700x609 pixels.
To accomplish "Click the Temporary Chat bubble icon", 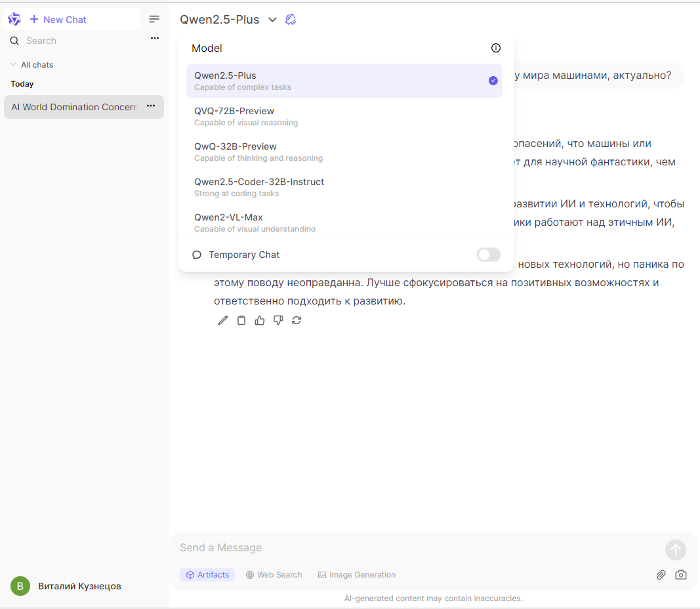I will pyautogui.click(x=197, y=255).
